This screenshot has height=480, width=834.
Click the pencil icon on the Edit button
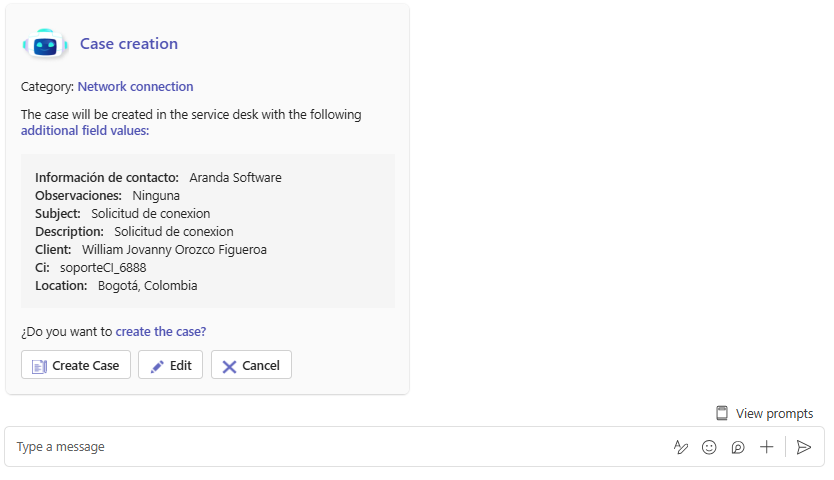click(157, 366)
